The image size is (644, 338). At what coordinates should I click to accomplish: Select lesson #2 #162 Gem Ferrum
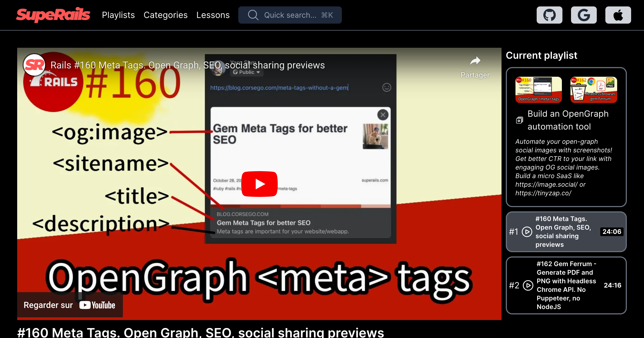tap(566, 285)
